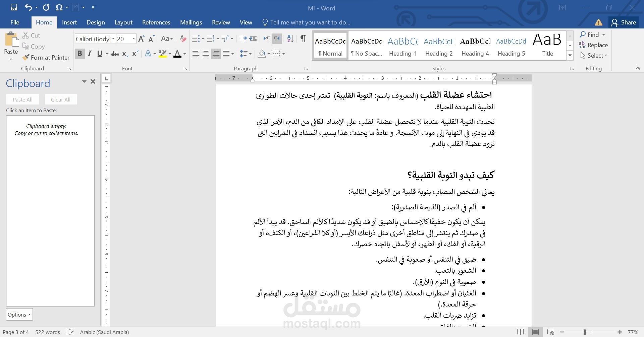Apply yellow text highlight color
Image resolution: width=644 pixels, height=337 pixels.
tap(163, 54)
